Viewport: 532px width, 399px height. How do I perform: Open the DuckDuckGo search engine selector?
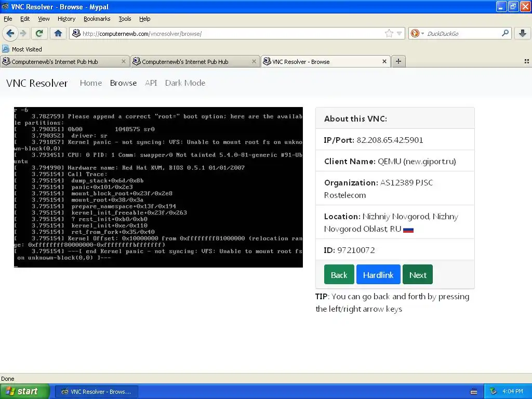coord(417,34)
